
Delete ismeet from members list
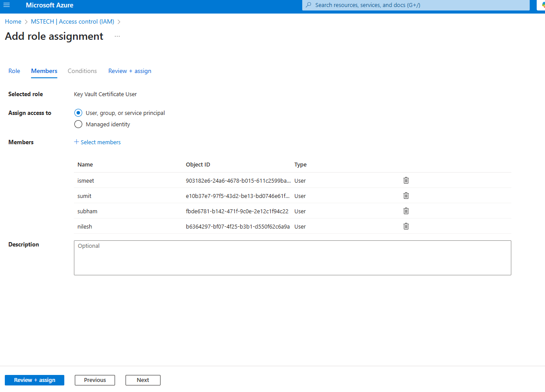406,180
